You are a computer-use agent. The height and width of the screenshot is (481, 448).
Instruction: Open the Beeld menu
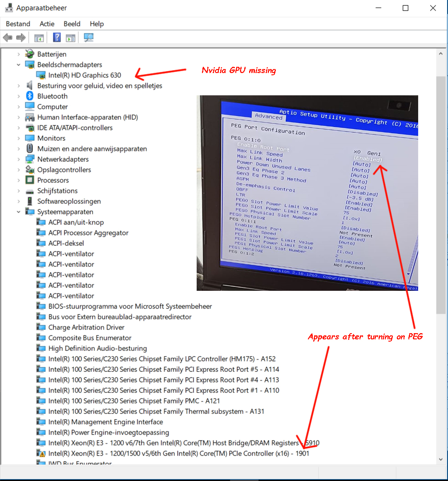coord(72,24)
